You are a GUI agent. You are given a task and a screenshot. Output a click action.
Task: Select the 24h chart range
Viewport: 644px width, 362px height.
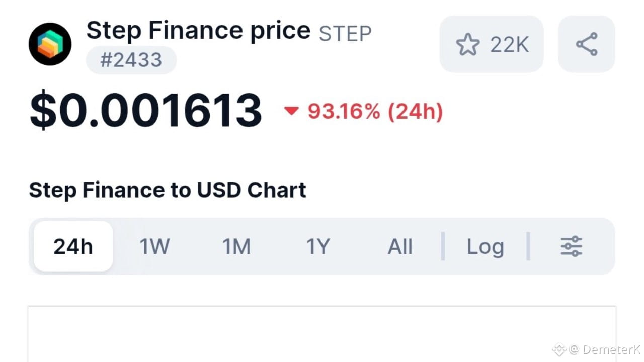point(73,246)
